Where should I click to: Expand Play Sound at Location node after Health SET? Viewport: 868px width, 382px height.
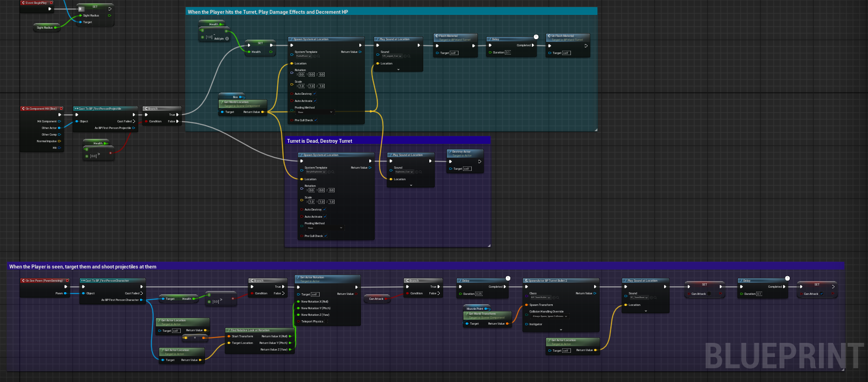[x=398, y=69]
